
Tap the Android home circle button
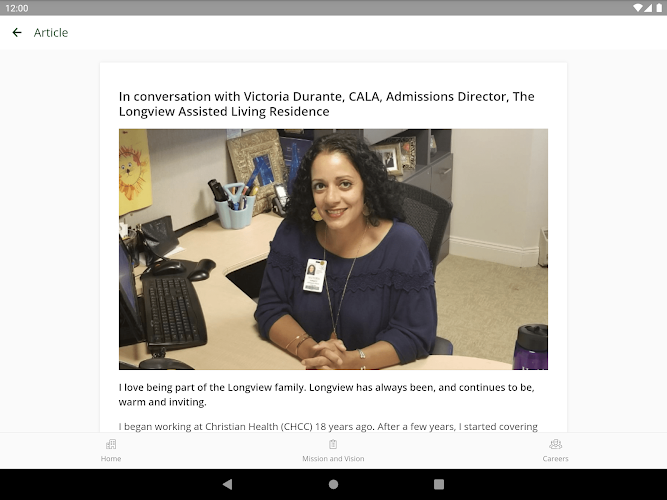point(334,484)
